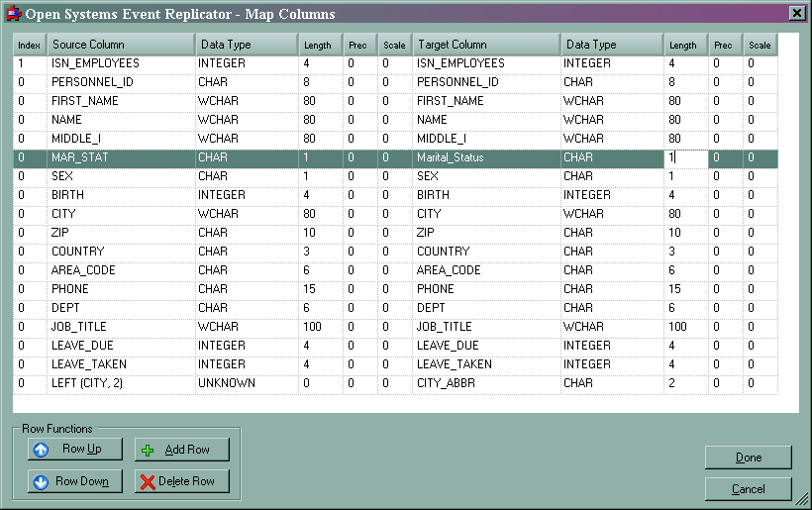The image size is (812, 510).
Task: Click the UNKNOWN data type cell
Action: click(x=247, y=383)
